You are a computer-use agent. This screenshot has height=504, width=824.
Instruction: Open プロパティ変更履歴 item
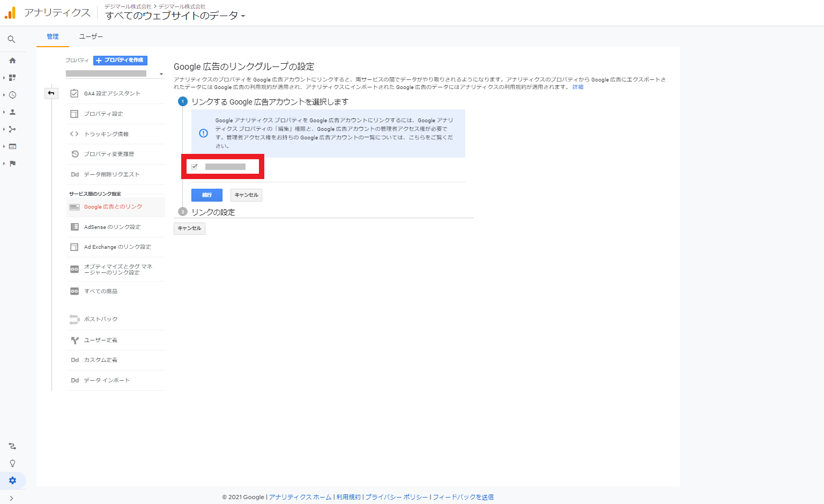(x=116, y=154)
